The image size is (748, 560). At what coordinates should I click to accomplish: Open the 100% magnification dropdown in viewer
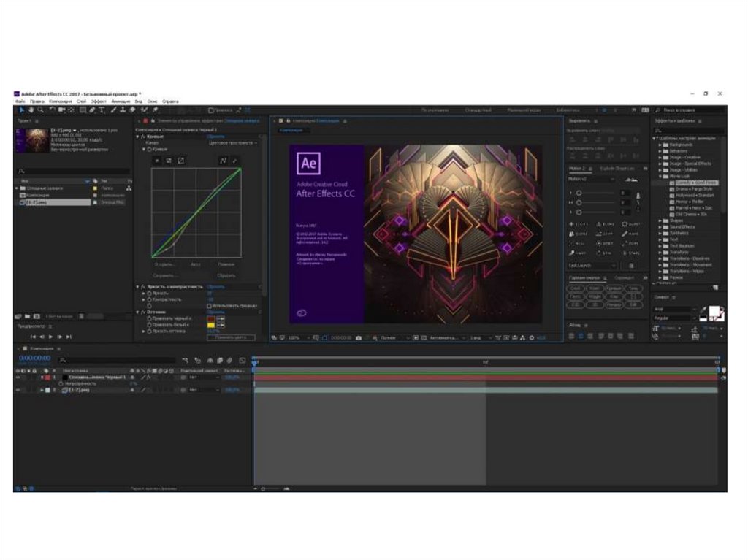click(x=299, y=338)
